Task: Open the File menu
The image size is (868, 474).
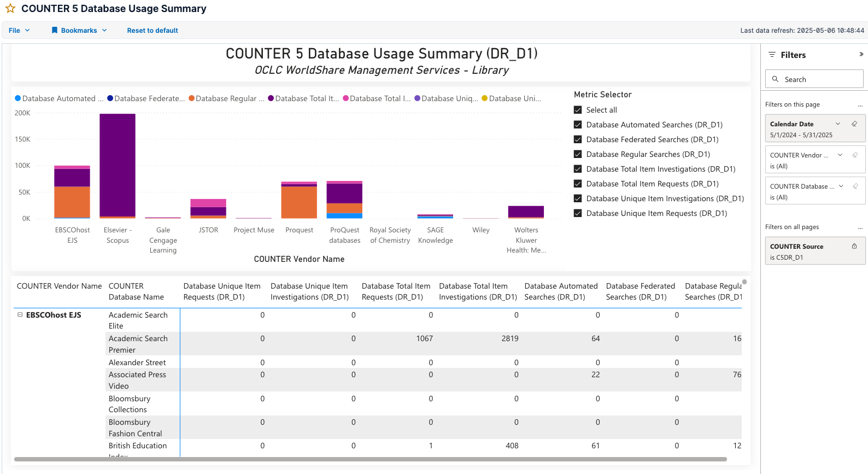Action: click(19, 31)
